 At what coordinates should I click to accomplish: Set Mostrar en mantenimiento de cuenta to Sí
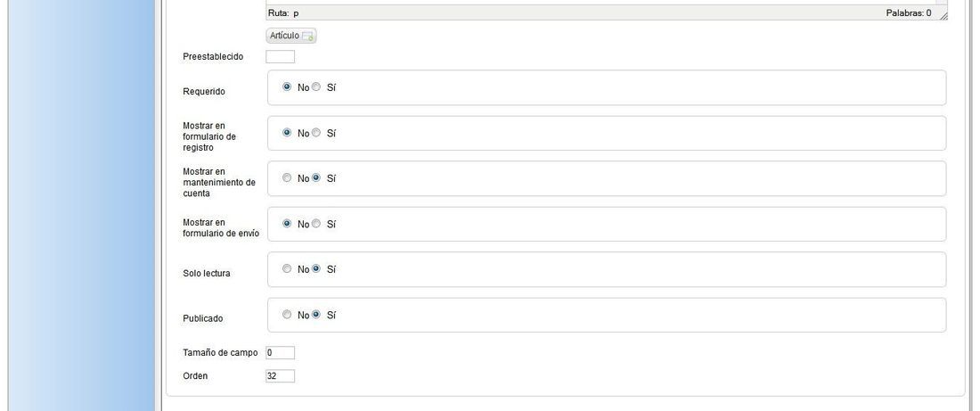[x=316, y=177]
